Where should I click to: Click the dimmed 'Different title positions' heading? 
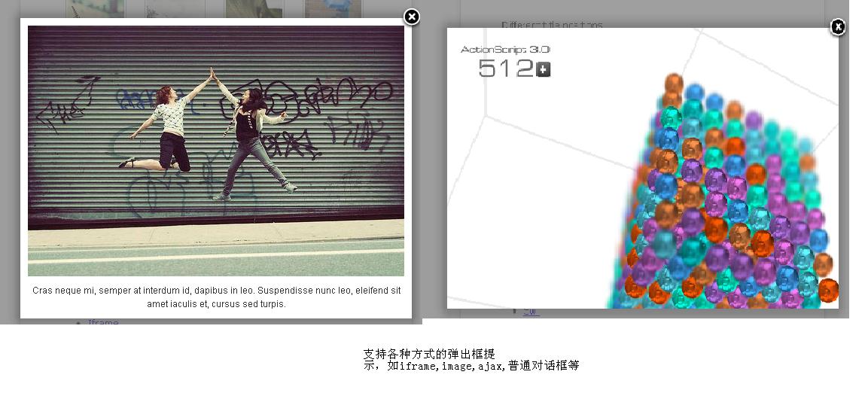click(x=552, y=25)
